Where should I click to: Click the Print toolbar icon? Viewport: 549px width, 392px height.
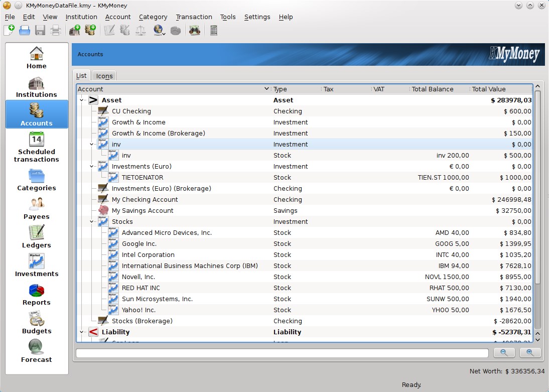point(55,31)
